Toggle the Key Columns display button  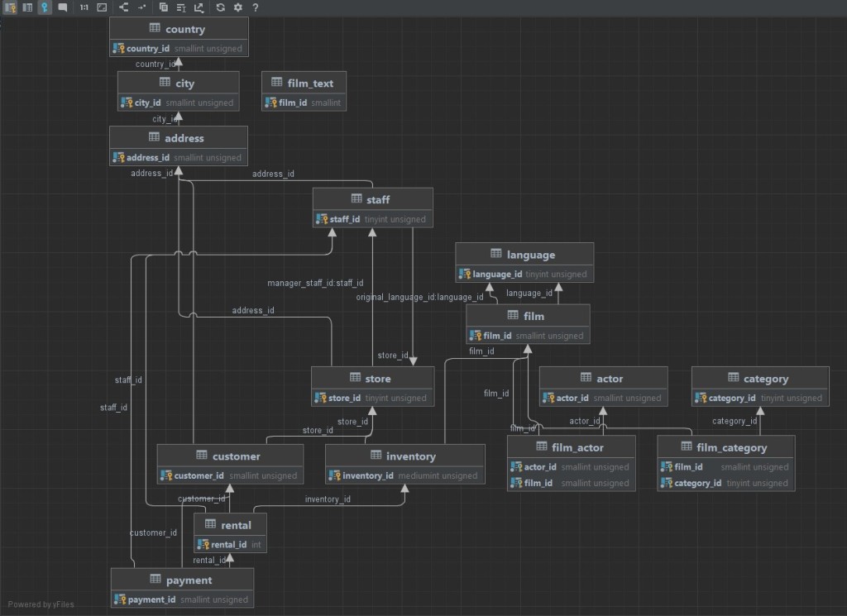(x=11, y=7)
